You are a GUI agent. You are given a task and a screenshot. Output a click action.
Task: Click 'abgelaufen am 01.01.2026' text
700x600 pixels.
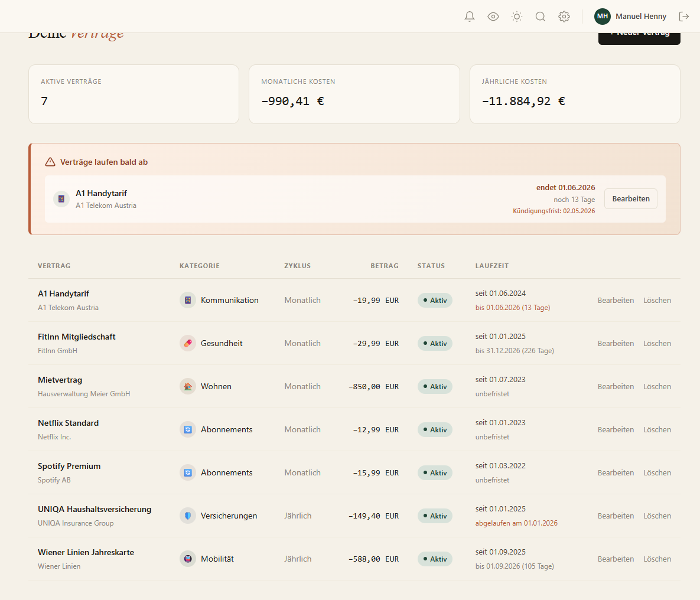[516, 523]
